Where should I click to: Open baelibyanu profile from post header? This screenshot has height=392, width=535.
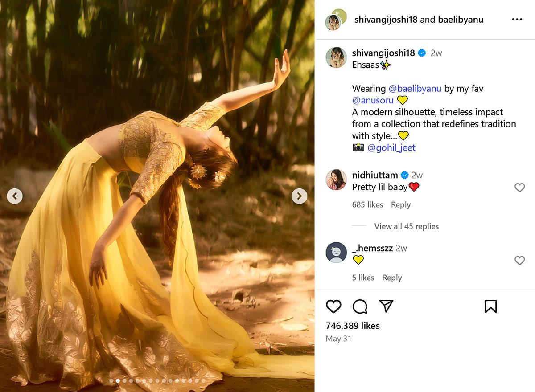click(460, 20)
